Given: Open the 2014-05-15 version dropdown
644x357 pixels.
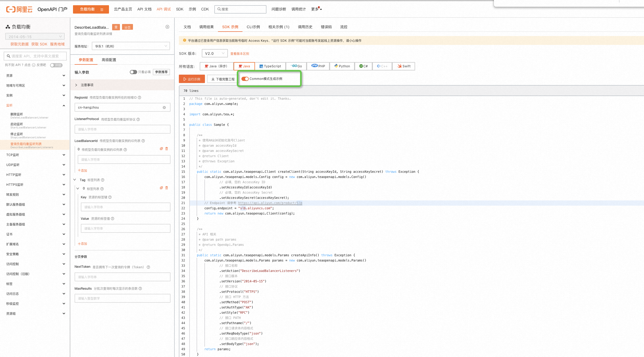Looking at the screenshot, I should (35, 37).
